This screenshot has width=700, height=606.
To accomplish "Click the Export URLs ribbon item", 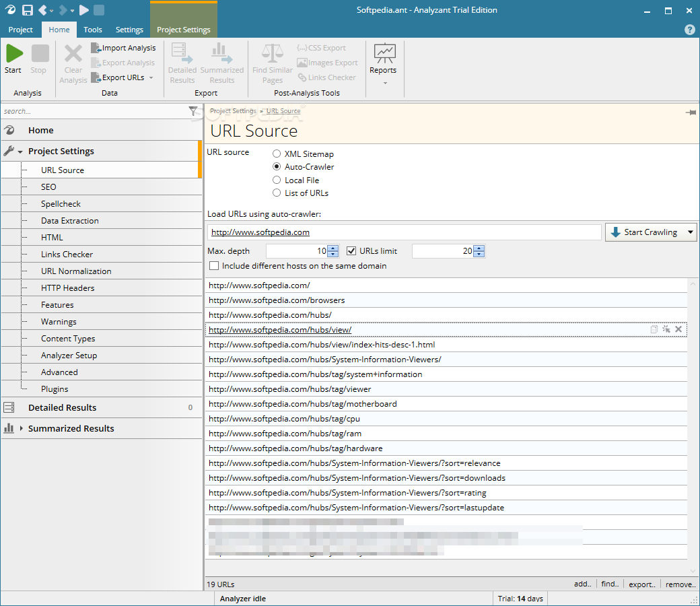I will [x=118, y=77].
